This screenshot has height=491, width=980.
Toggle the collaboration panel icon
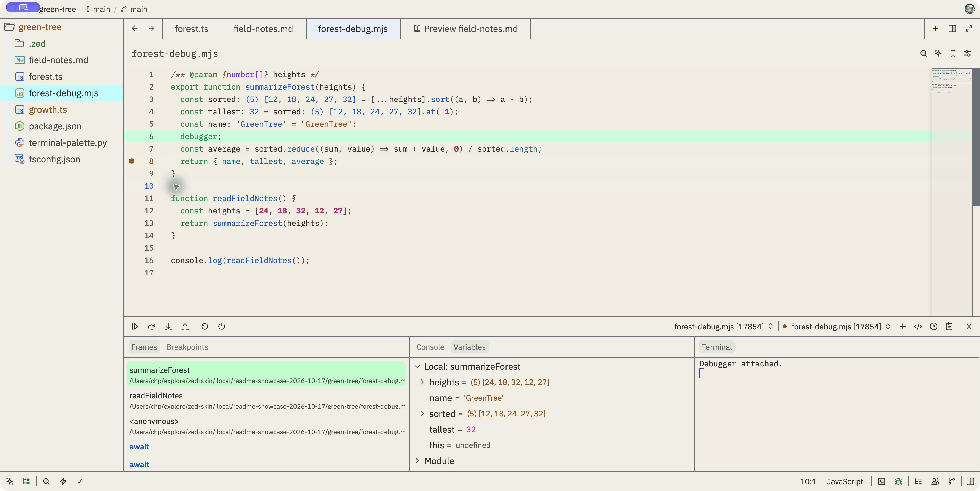(x=935, y=481)
